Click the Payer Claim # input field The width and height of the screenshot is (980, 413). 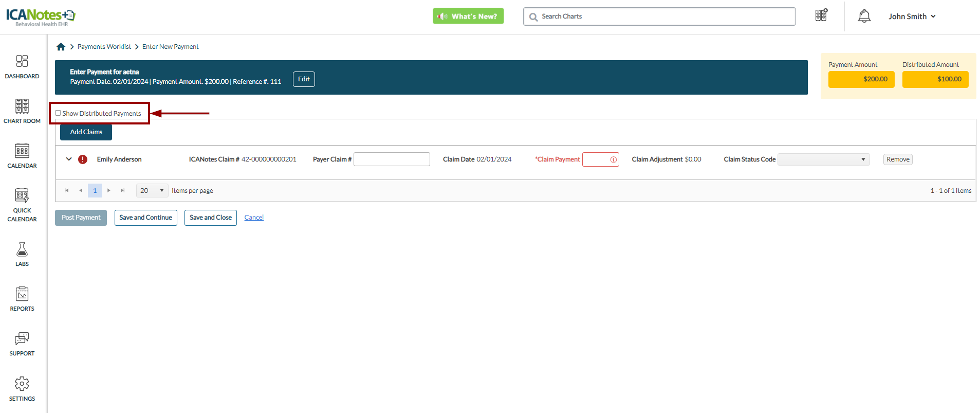click(392, 159)
